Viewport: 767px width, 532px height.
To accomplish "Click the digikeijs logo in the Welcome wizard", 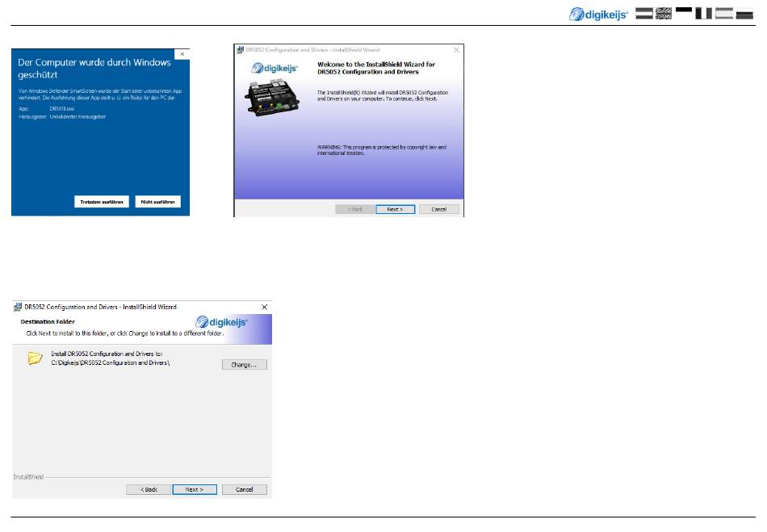I will coord(275,69).
